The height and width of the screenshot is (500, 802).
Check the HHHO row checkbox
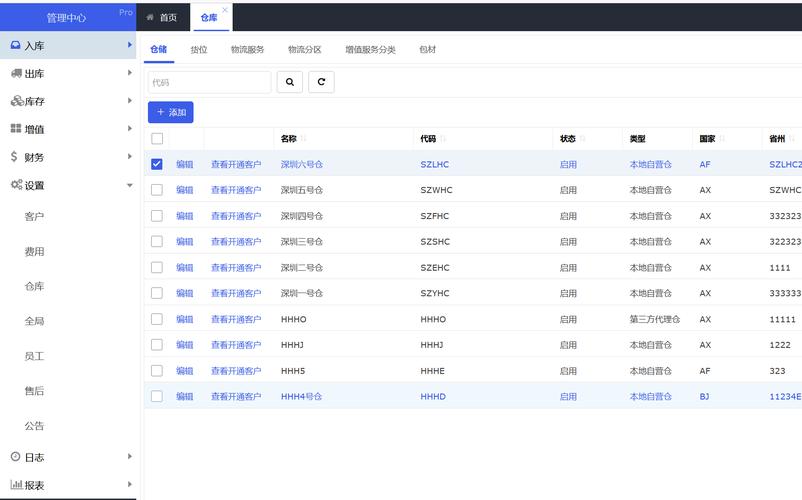coord(157,319)
